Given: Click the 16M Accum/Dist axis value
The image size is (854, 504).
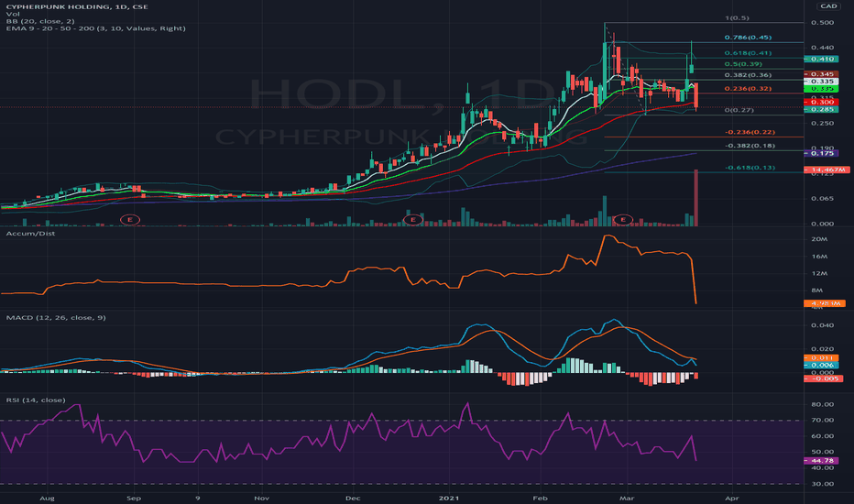Looking at the screenshot, I should coord(819,257).
